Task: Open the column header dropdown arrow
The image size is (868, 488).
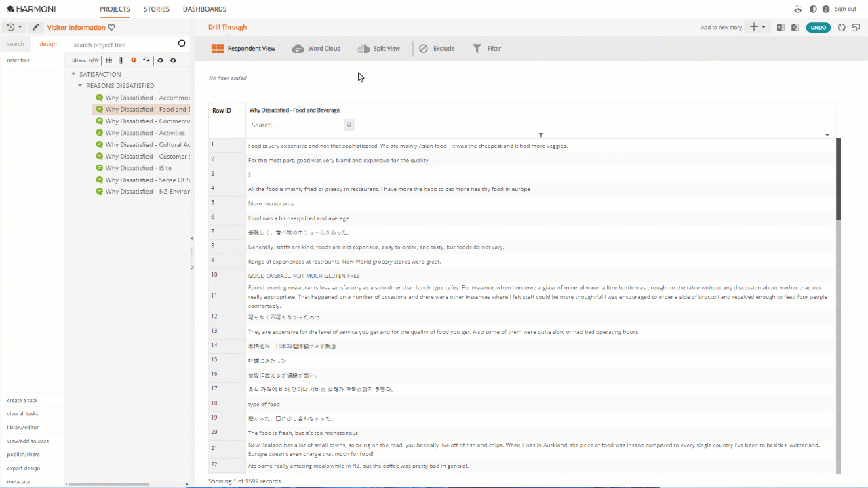Action: (x=827, y=136)
